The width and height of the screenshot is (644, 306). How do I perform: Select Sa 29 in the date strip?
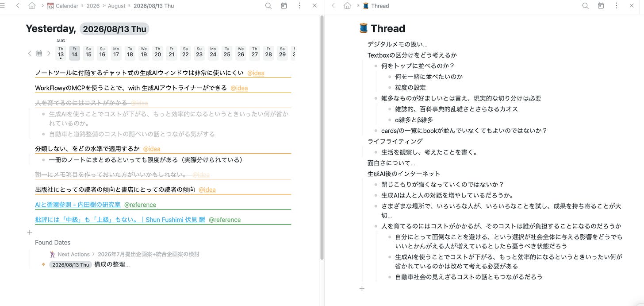(282, 53)
